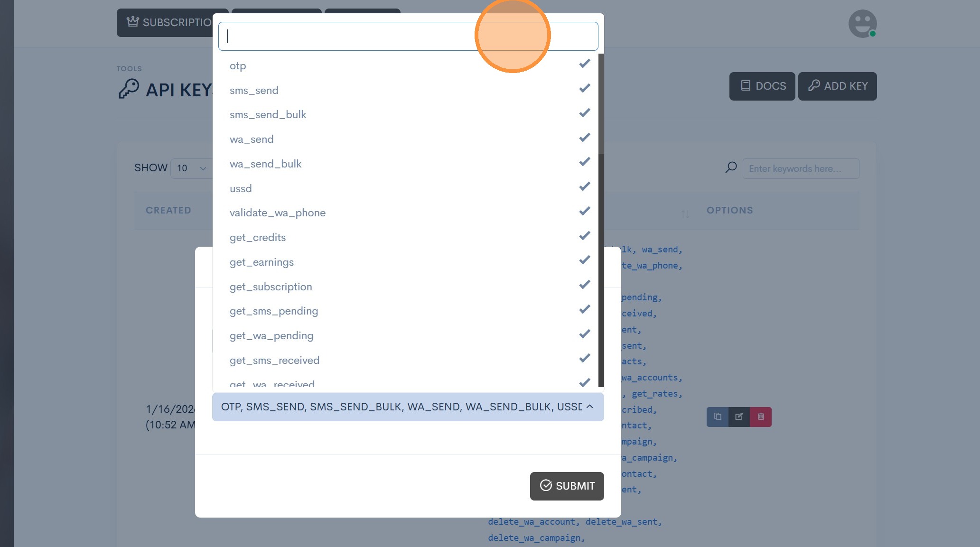
Task: Click the chevron on the permissions selector
Action: coord(590,407)
